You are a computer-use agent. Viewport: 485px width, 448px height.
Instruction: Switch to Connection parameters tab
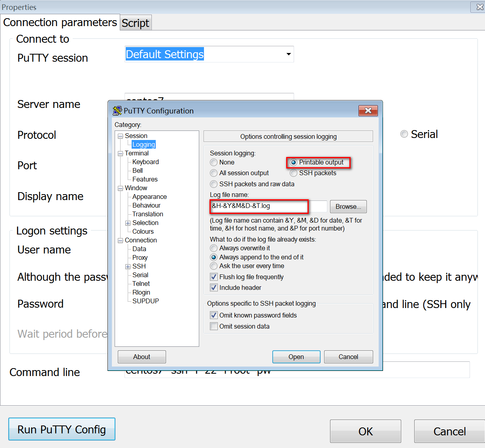[x=60, y=23]
